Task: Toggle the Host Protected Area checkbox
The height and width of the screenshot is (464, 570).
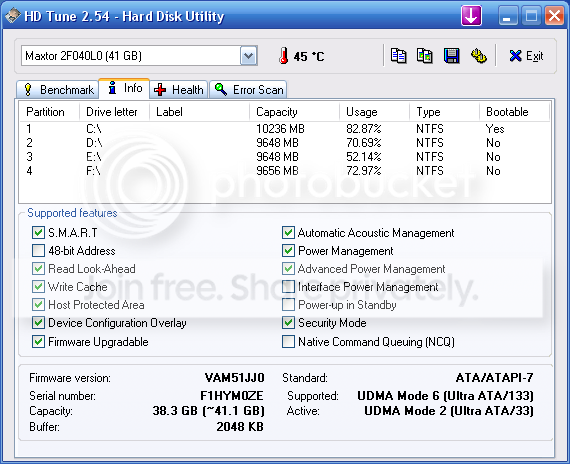Action: click(x=38, y=304)
